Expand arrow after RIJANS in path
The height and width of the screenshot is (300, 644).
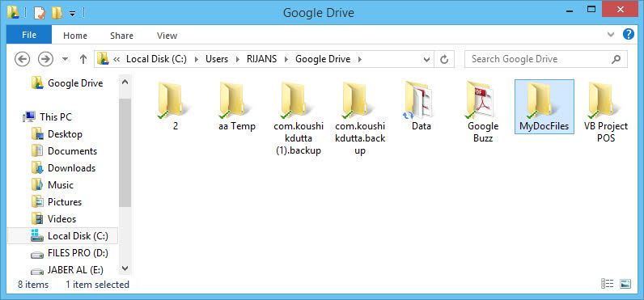coord(286,60)
